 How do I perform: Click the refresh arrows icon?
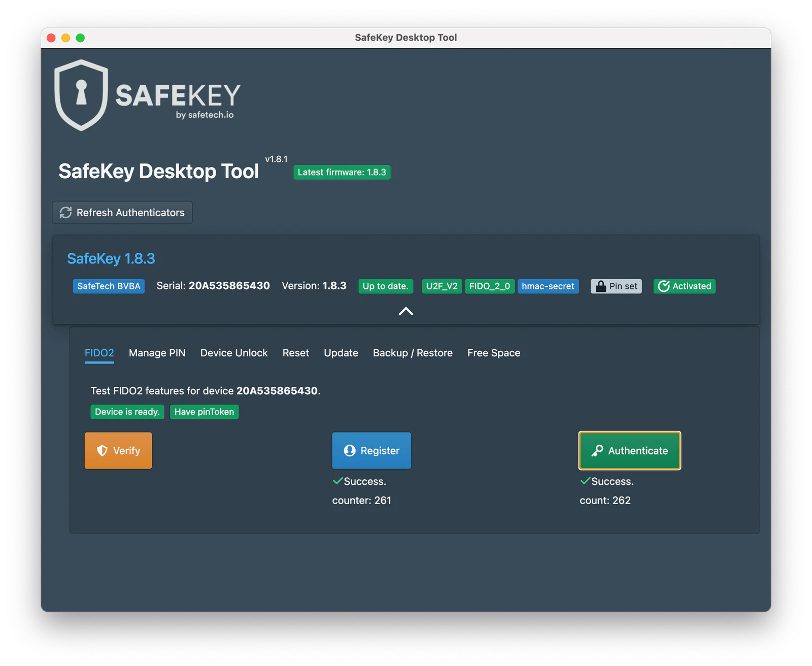(65, 213)
